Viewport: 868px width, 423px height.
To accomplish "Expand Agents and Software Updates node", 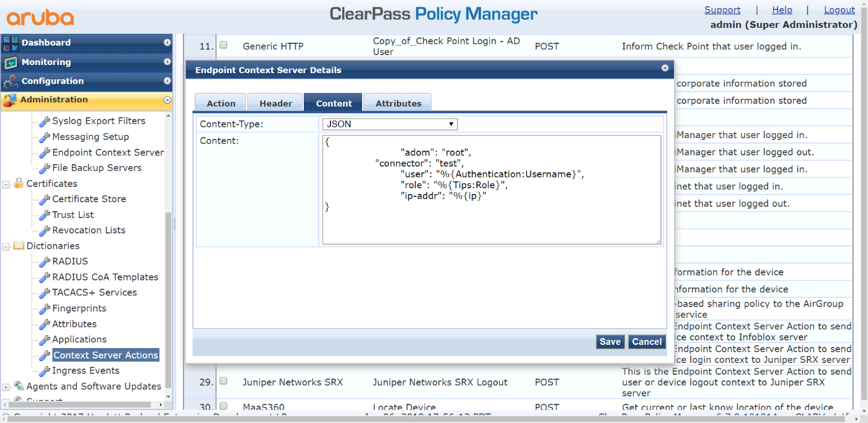I will click(x=6, y=386).
